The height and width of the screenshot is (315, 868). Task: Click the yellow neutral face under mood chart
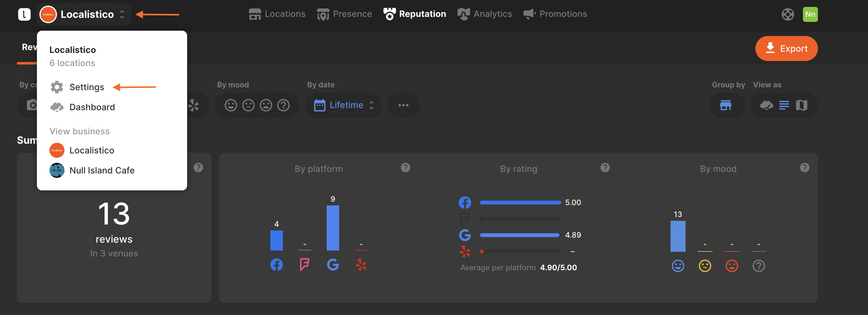click(705, 266)
